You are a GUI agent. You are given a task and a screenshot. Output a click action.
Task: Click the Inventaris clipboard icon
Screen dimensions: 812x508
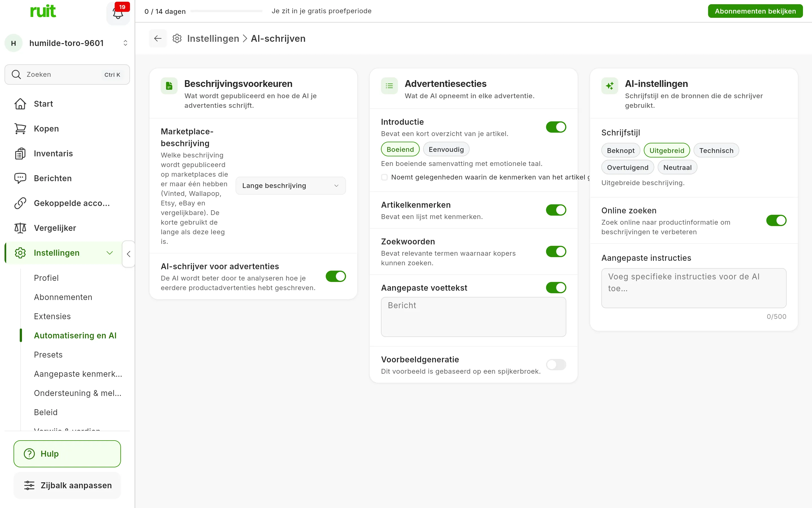click(20, 154)
